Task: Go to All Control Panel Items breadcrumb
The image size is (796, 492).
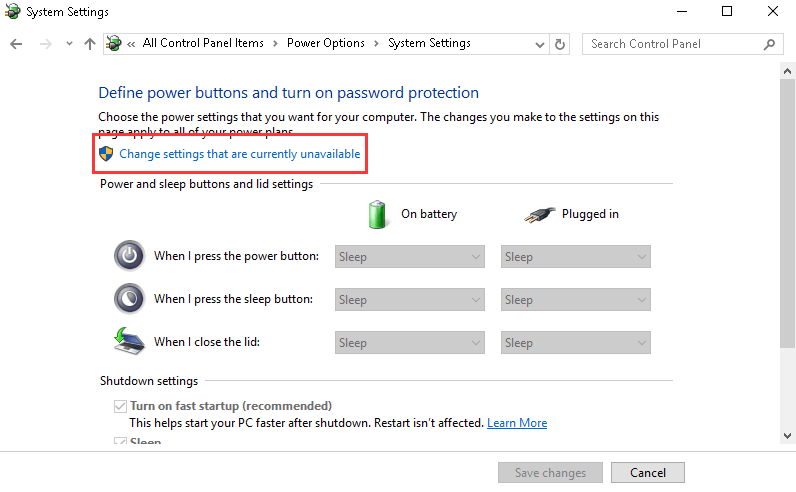Action: point(203,44)
